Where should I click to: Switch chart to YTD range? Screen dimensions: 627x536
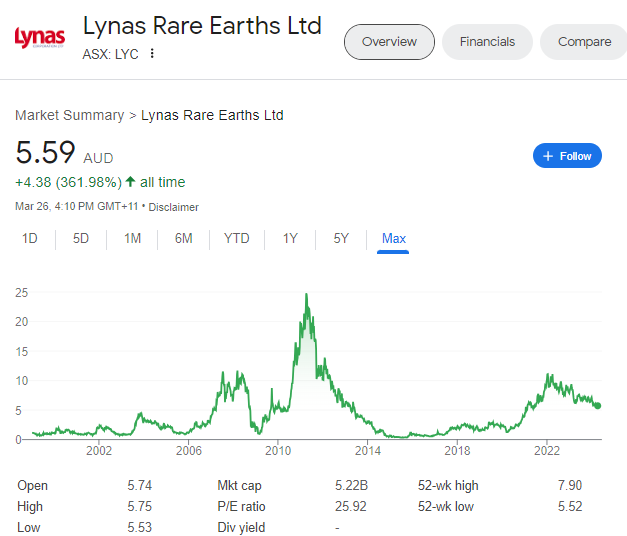click(x=237, y=238)
